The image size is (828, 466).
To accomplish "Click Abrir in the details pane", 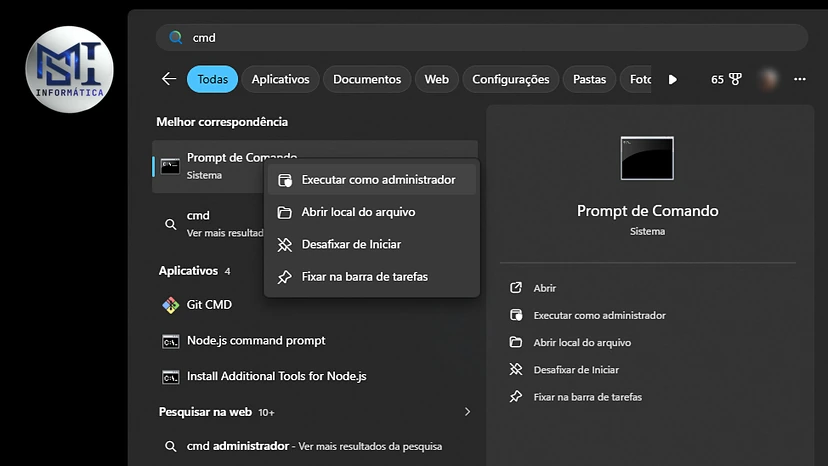I will [544, 288].
